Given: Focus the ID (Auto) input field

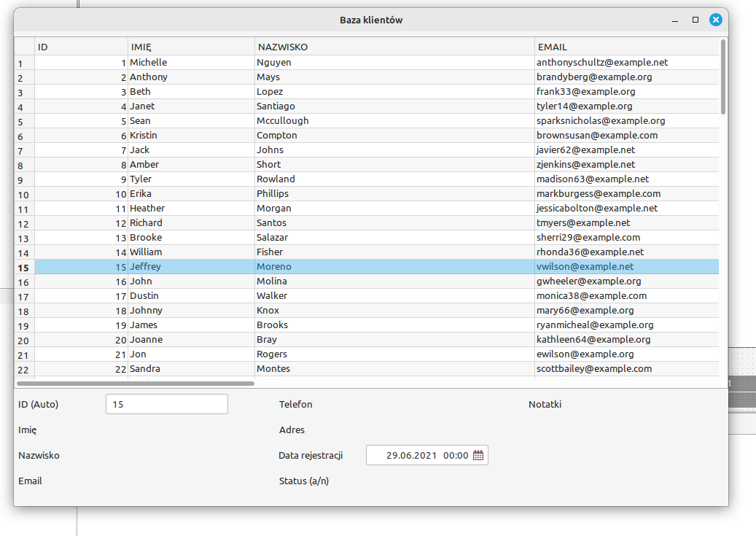Looking at the screenshot, I should [166, 404].
